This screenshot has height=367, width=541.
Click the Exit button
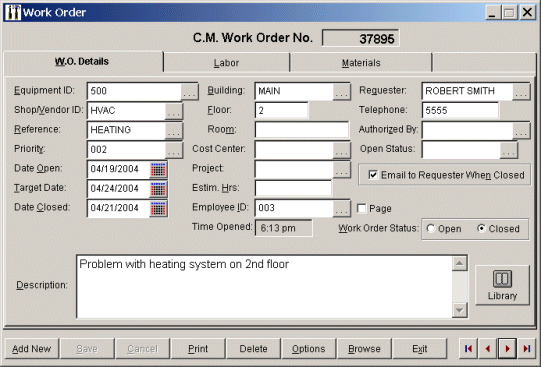(420, 349)
